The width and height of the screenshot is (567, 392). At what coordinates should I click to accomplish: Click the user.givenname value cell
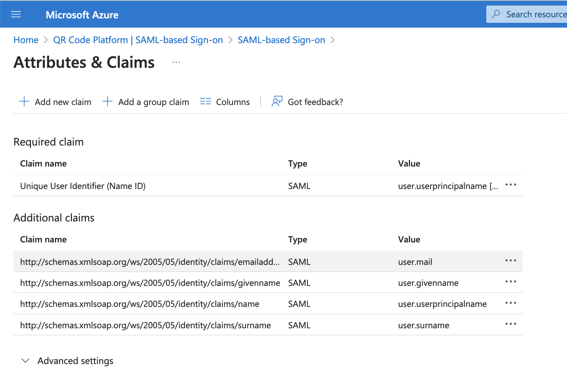pos(428,283)
